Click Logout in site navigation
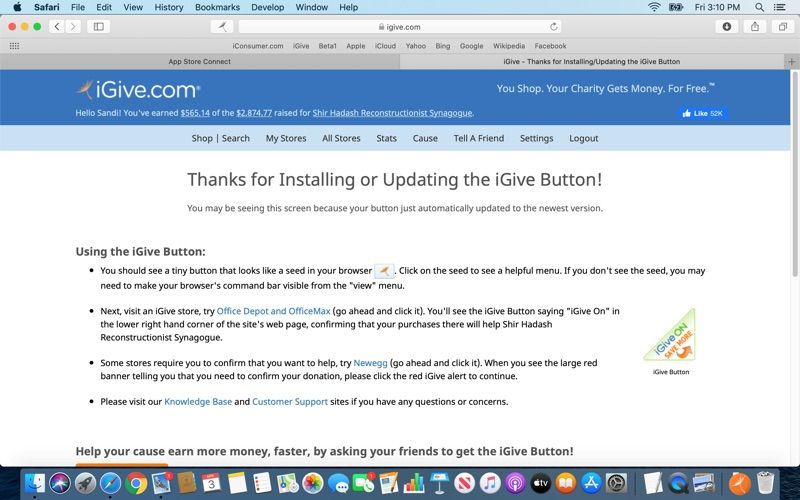This screenshot has width=800, height=500. [x=584, y=138]
